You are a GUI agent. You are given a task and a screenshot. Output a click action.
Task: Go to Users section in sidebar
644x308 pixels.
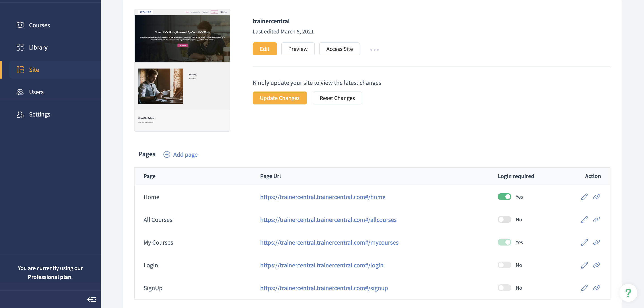36,92
